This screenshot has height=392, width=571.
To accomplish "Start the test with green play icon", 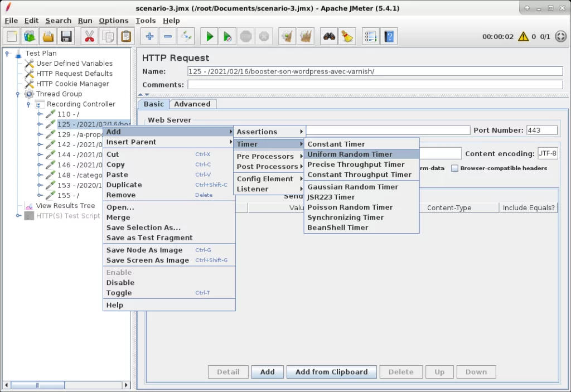I will tap(210, 36).
